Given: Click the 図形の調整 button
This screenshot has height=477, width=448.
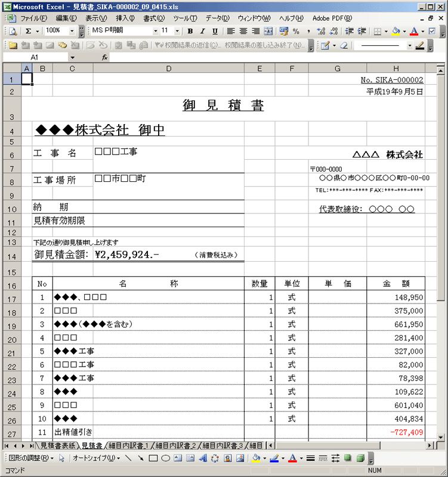Looking at the screenshot, I should [x=29, y=459].
